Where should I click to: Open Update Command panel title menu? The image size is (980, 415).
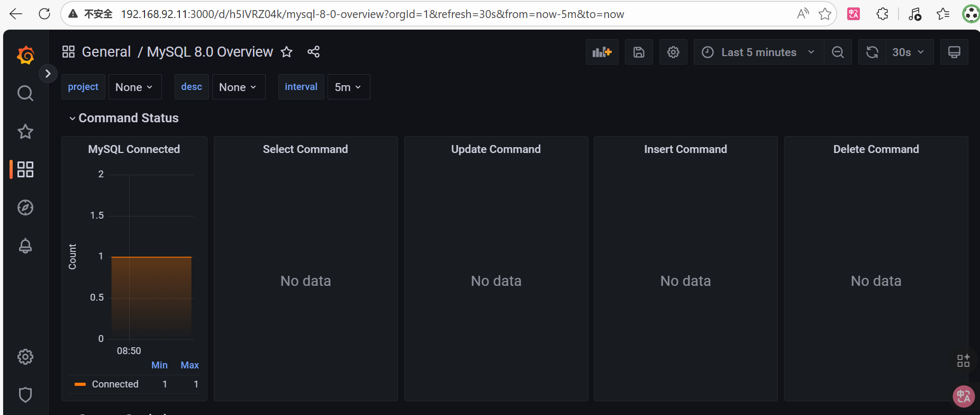[x=496, y=149]
